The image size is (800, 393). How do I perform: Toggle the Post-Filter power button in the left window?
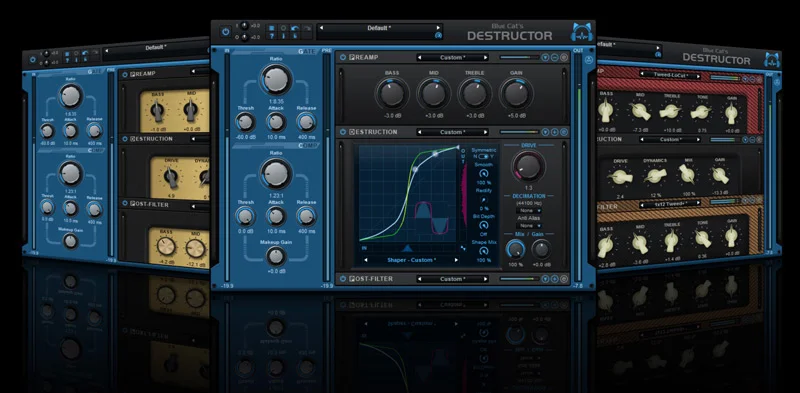point(125,204)
